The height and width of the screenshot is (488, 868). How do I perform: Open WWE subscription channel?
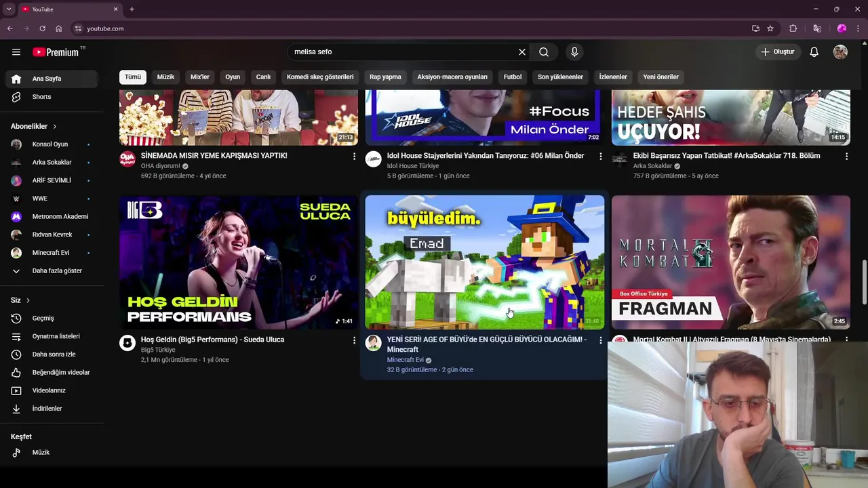(x=52, y=199)
